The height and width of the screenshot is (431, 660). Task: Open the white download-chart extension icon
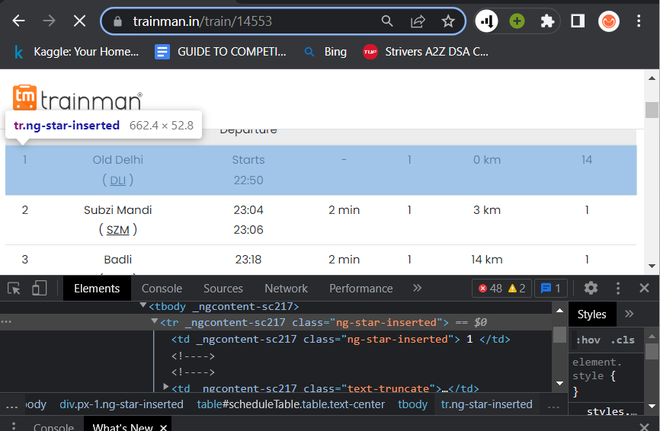tap(487, 21)
